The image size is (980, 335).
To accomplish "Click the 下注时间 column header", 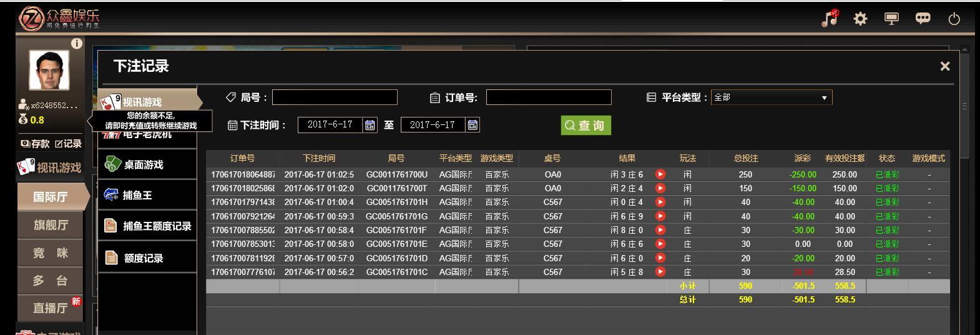I will (319, 159).
